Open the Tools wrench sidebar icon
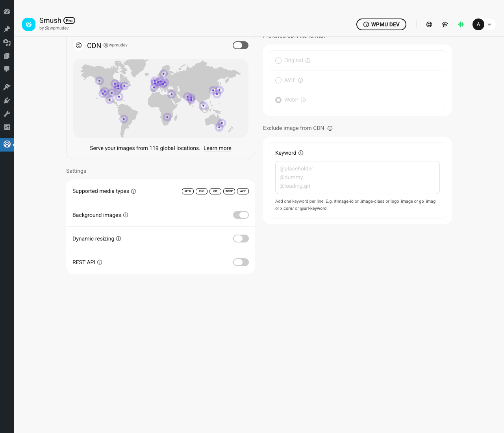This screenshot has width=504, height=433. coord(7,114)
